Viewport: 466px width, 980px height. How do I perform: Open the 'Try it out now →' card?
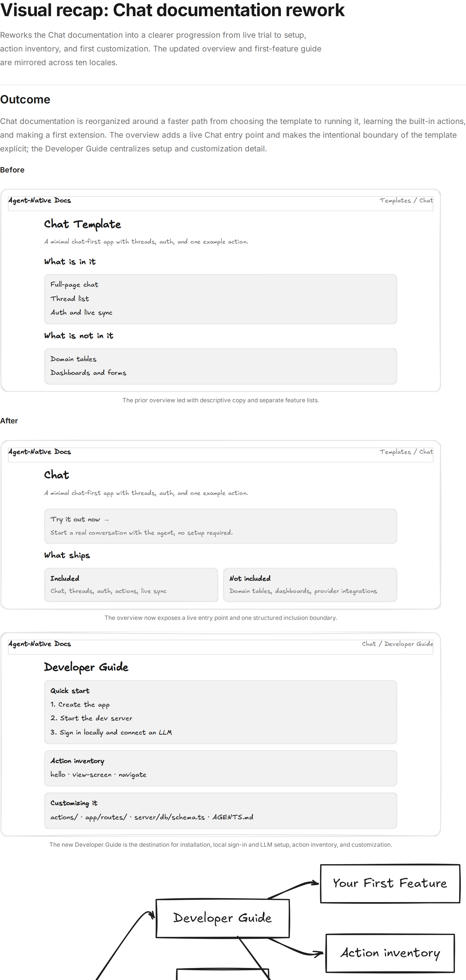220,526
